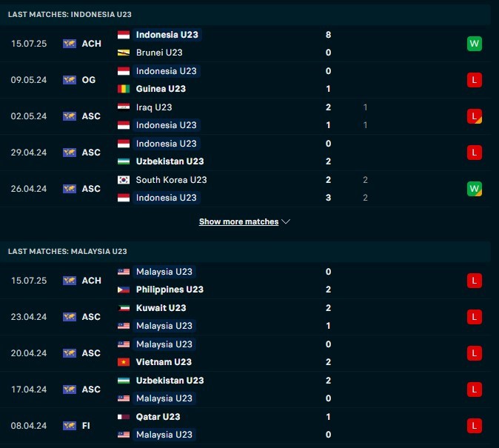The image size is (499, 448).
Task: Click the Qatar U23 flag icon
Action: tap(124, 417)
